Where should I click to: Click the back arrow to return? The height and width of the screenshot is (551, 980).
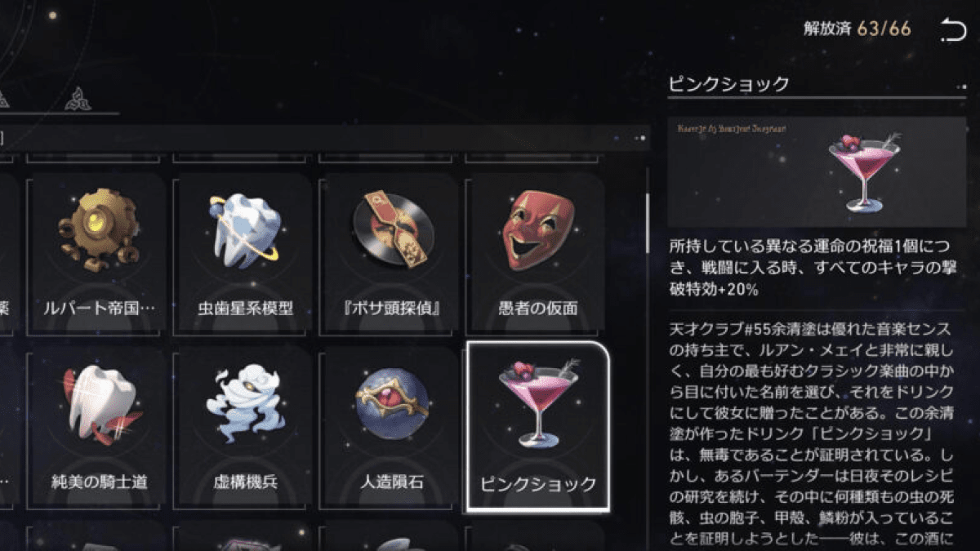tap(952, 30)
